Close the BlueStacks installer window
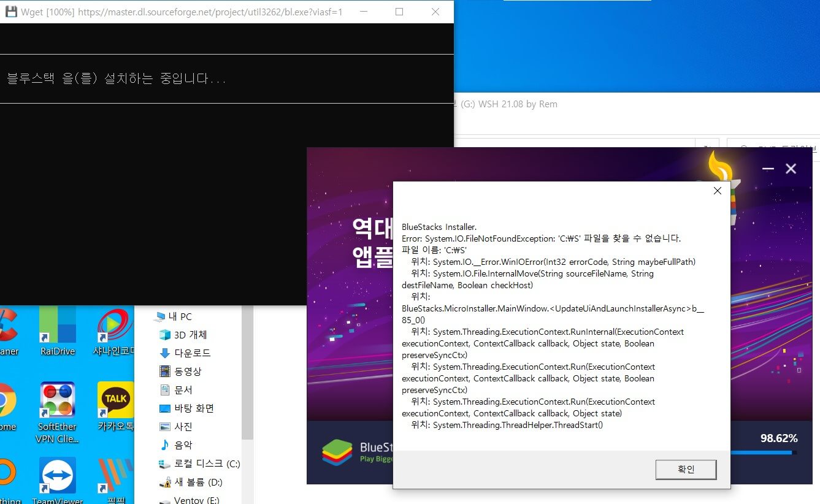The height and width of the screenshot is (504, 820). click(791, 169)
